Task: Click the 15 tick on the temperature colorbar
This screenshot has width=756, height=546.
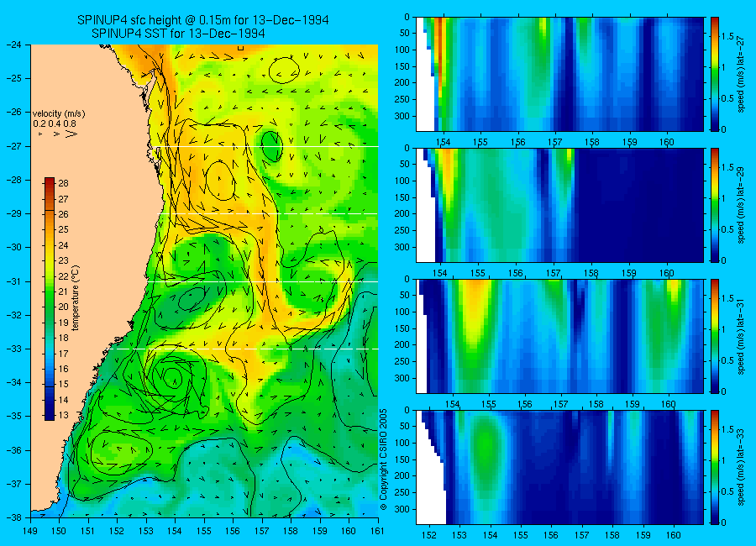Action: pos(63,385)
